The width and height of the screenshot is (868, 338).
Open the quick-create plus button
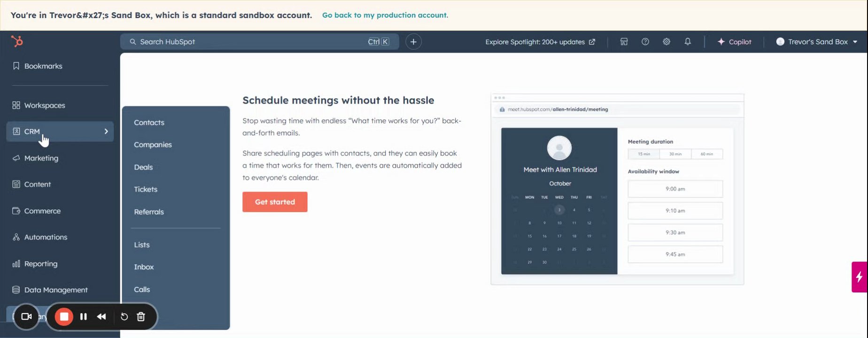(x=413, y=42)
